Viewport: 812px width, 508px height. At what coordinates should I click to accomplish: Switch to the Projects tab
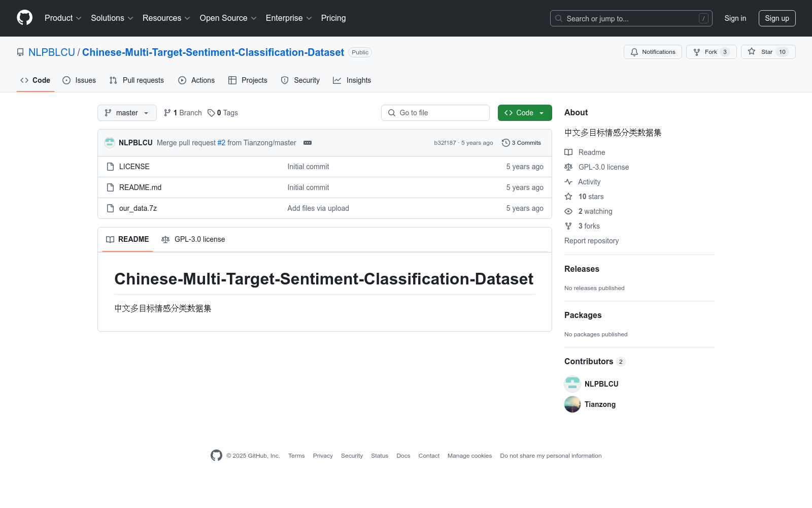point(248,80)
